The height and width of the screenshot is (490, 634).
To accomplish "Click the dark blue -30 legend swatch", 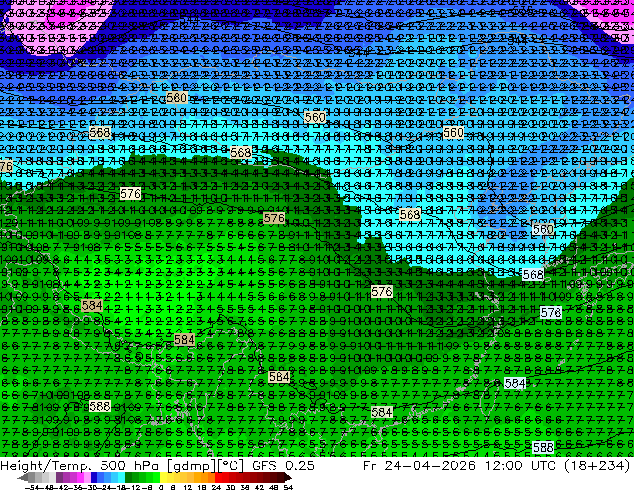I will click(x=94, y=477).
